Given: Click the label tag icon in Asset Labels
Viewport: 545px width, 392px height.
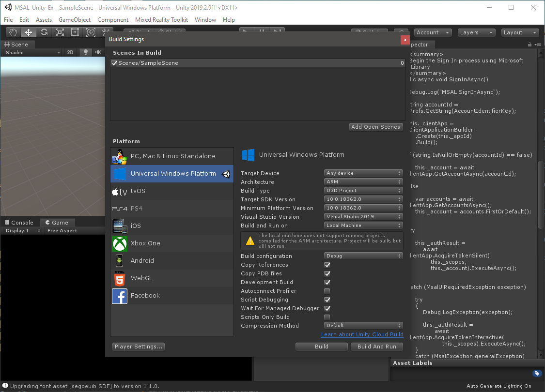Looking at the screenshot, I should tap(536, 373).
